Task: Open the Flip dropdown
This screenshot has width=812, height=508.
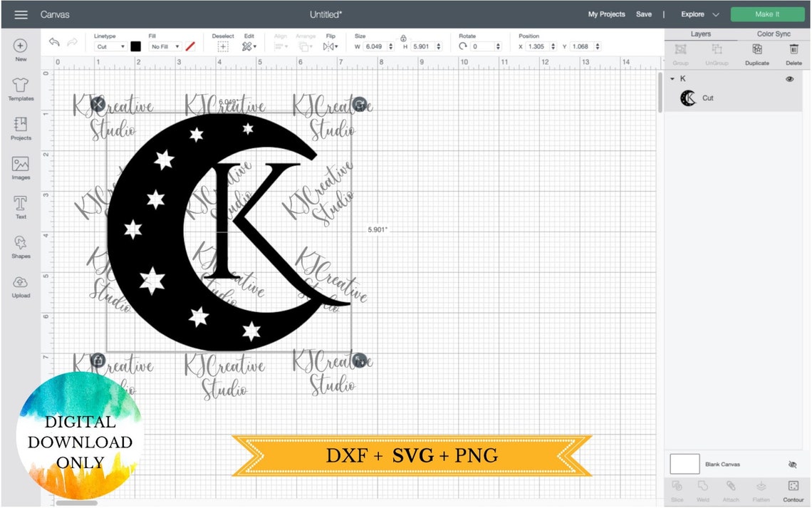Action: [x=330, y=46]
